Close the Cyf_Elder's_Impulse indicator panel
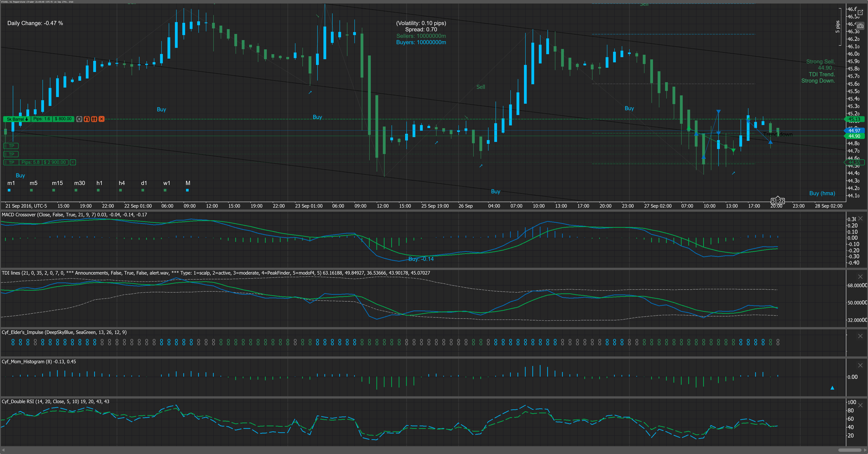The image size is (868, 454). point(860,336)
